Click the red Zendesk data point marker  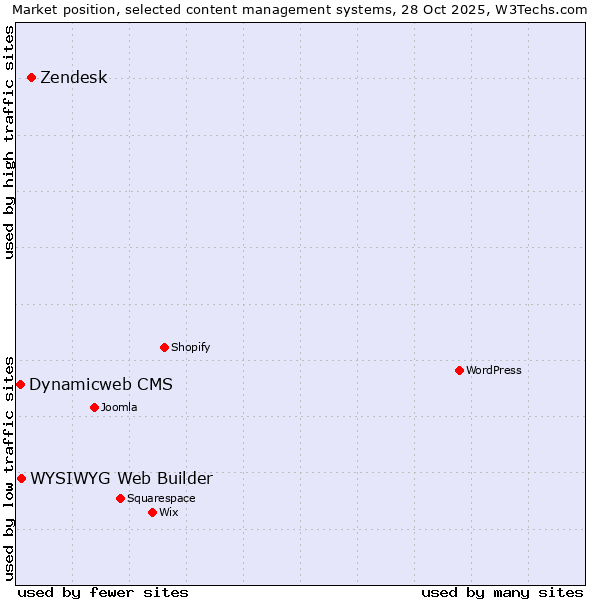point(31,77)
